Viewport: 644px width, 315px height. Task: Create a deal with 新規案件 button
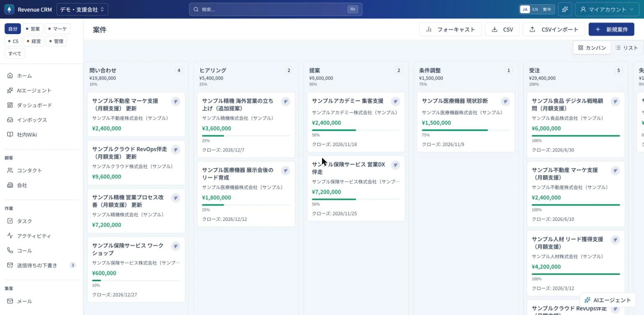click(611, 30)
